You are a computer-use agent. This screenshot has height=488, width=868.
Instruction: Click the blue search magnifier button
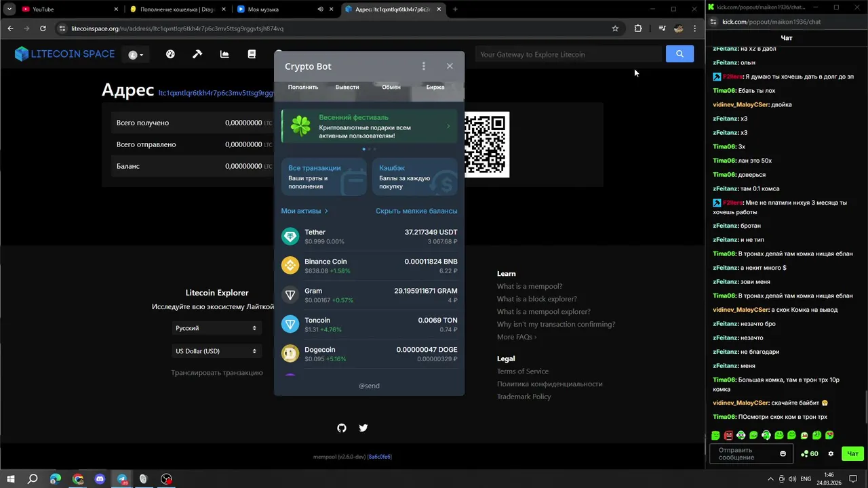(679, 54)
